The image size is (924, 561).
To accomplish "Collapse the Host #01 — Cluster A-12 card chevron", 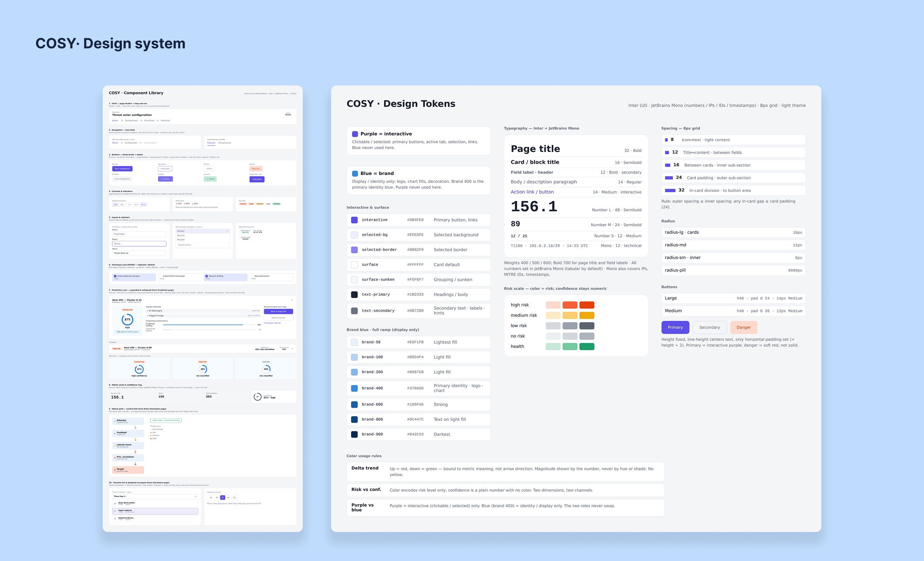I will tap(292, 300).
